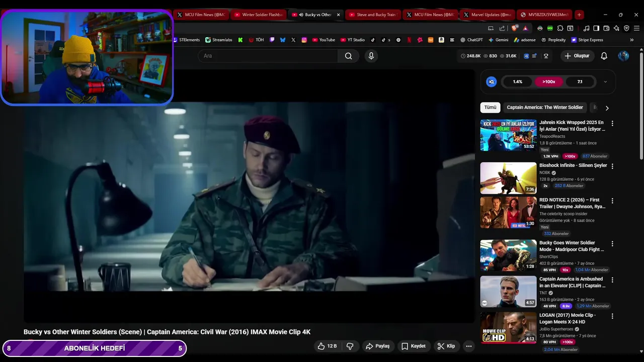Image resolution: width=644 pixels, height=362 pixels.
Task: Open the Streamlabs bookmark
Action: tap(218, 40)
